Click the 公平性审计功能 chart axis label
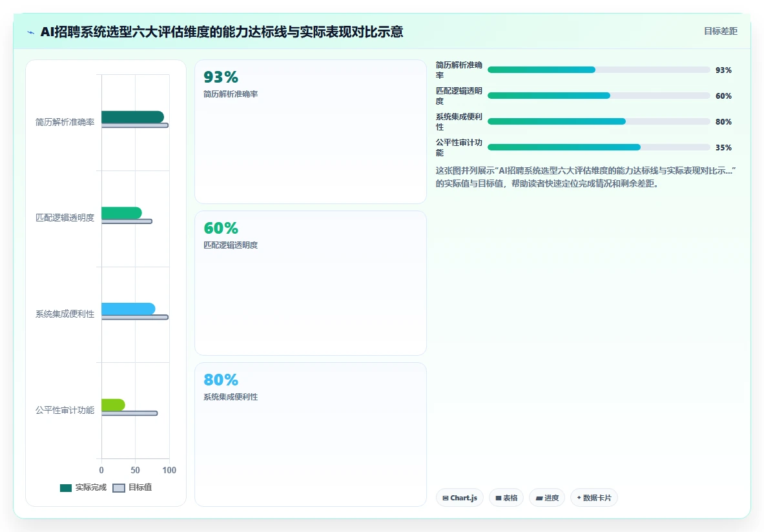The width and height of the screenshot is (764, 532). click(x=65, y=410)
